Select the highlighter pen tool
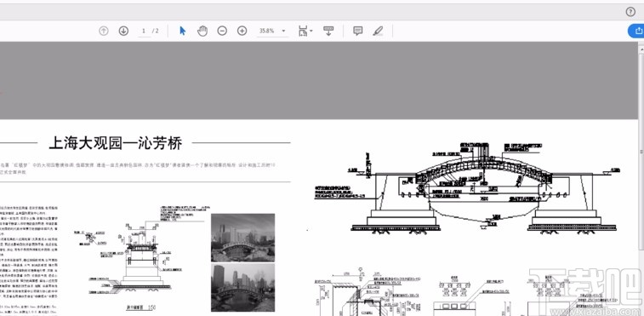 pyautogui.click(x=378, y=31)
